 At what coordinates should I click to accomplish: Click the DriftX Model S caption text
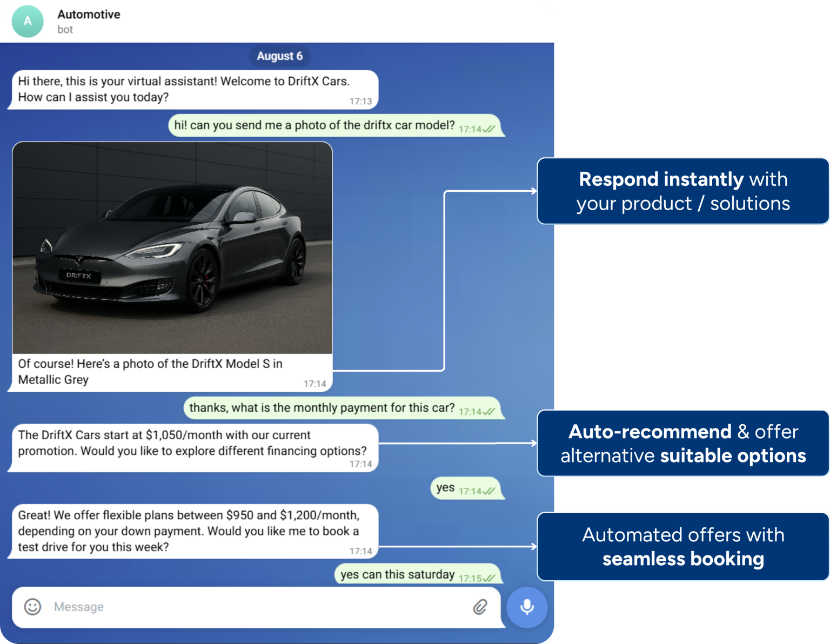150,372
